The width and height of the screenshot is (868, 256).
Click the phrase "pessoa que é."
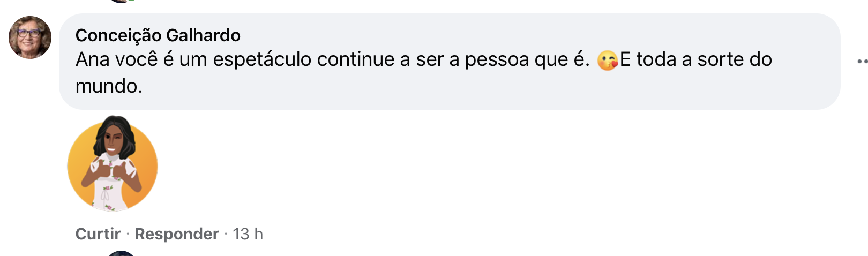click(x=527, y=59)
